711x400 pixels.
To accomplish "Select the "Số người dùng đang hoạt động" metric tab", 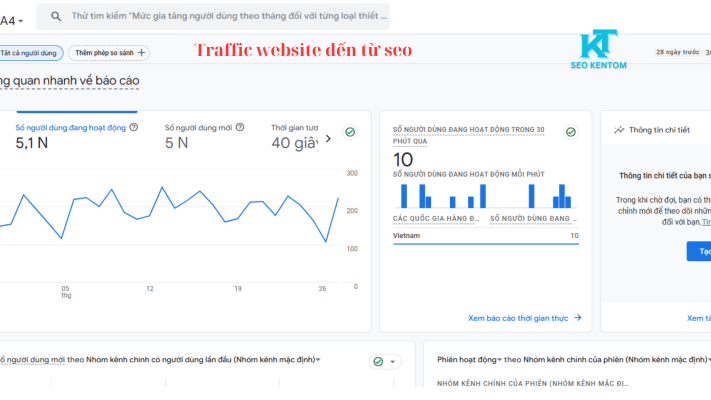I will tap(76, 136).
